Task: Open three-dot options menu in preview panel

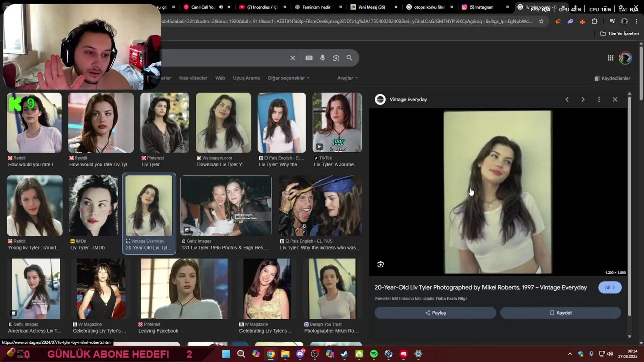Action: pos(599,99)
